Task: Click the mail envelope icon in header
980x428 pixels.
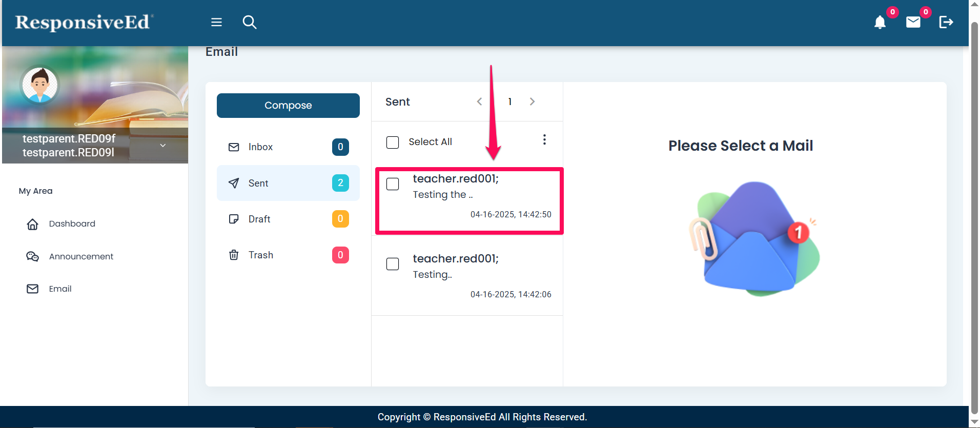Action: [913, 22]
